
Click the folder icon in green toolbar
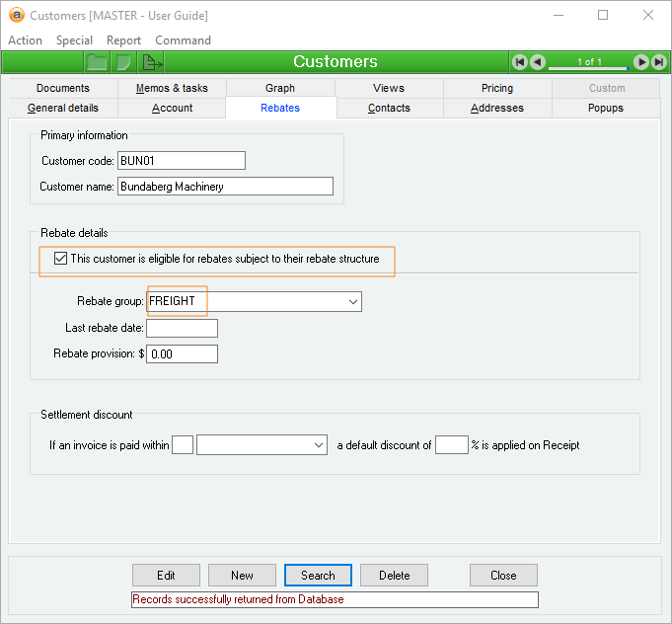pyautogui.click(x=97, y=62)
